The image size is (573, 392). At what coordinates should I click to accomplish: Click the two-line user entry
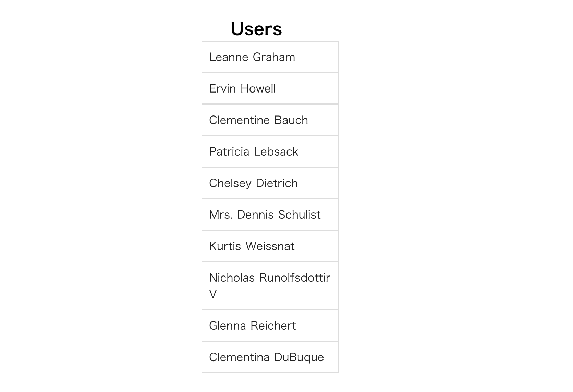pyautogui.click(x=270, y=286)
